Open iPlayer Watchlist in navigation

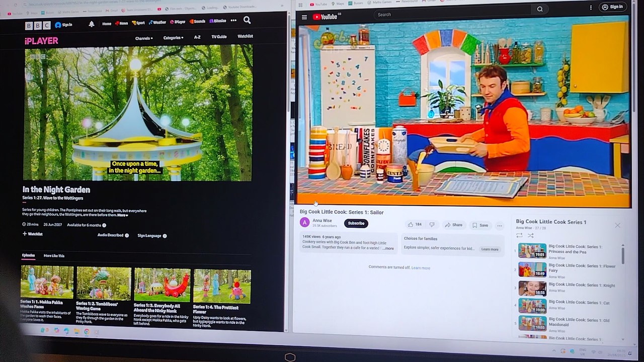pos(246,36)
